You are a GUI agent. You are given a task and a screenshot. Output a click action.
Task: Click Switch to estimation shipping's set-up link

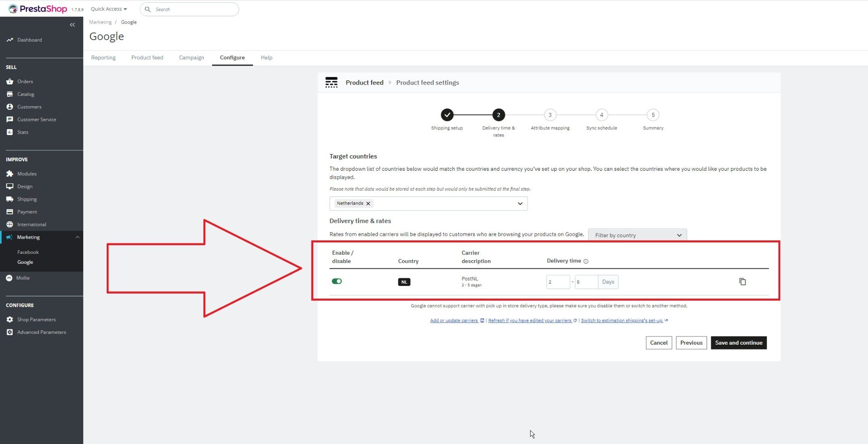coord(624,320)
